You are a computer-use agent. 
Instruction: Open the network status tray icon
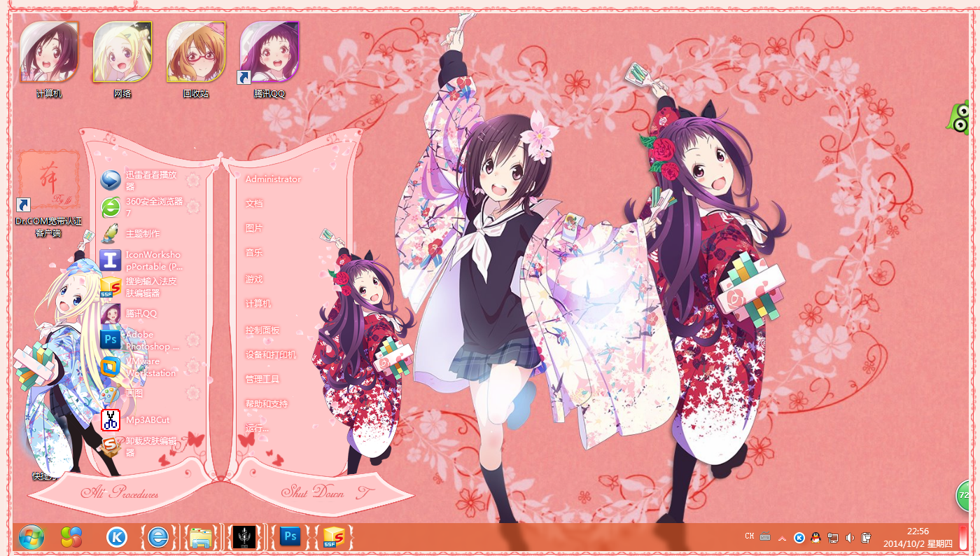(833, 538)
